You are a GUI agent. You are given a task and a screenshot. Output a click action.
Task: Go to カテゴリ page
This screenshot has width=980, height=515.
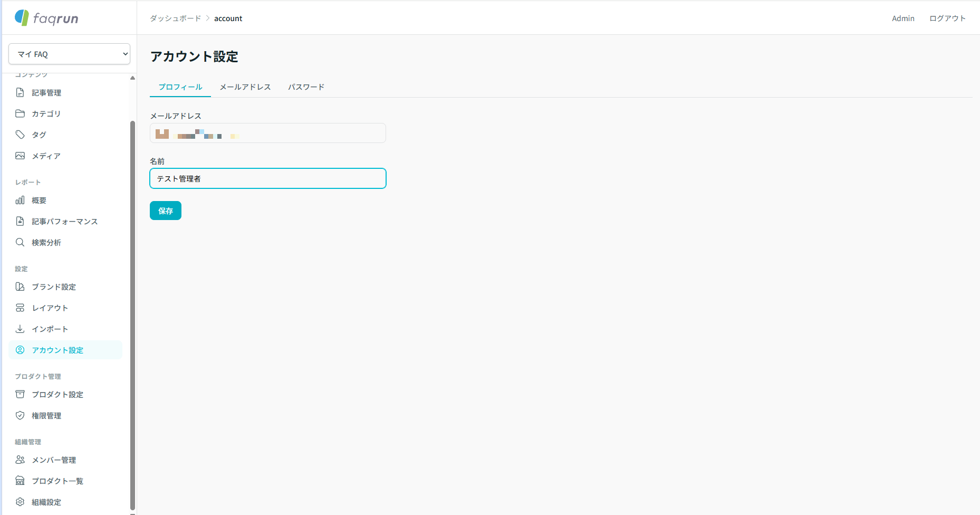(x=65, y=113)
